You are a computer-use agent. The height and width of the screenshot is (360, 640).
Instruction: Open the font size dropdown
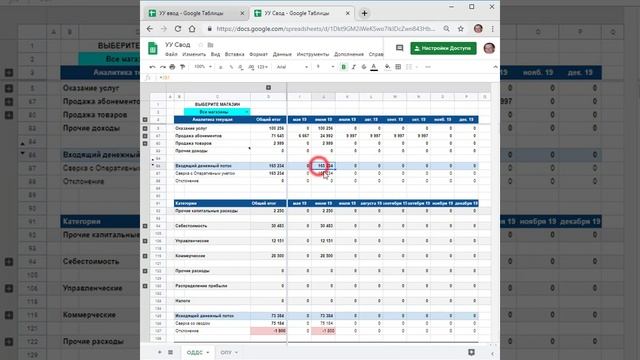[325, 67]
